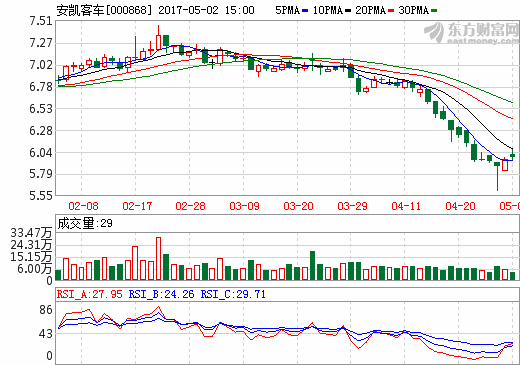This screenshot has width=520, height=365.
Task: Click the 02-08 date label
Action: 83,206
